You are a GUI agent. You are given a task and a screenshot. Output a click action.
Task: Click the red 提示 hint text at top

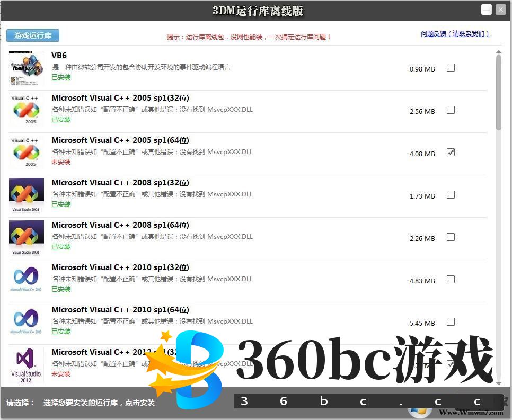click(249, 37)
